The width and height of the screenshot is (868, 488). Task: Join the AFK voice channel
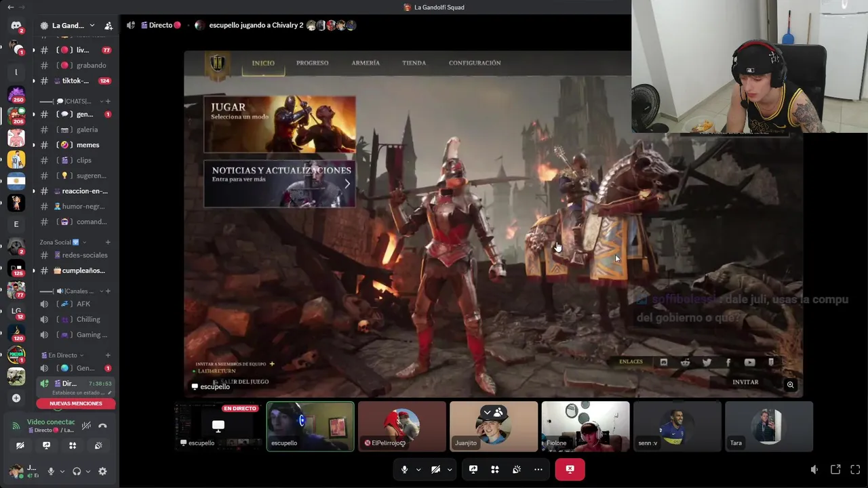point(76,304)
